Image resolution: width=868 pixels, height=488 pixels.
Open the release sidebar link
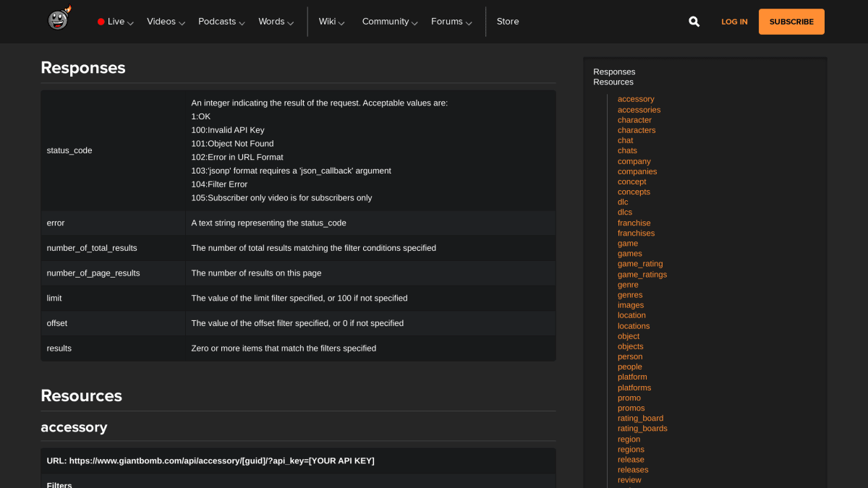(x=631, y=459)
